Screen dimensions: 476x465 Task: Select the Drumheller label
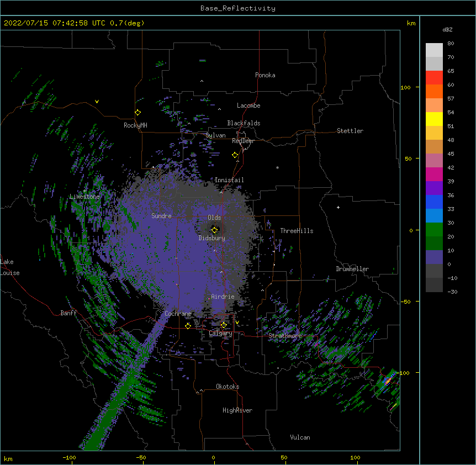[x=352, y=269]
